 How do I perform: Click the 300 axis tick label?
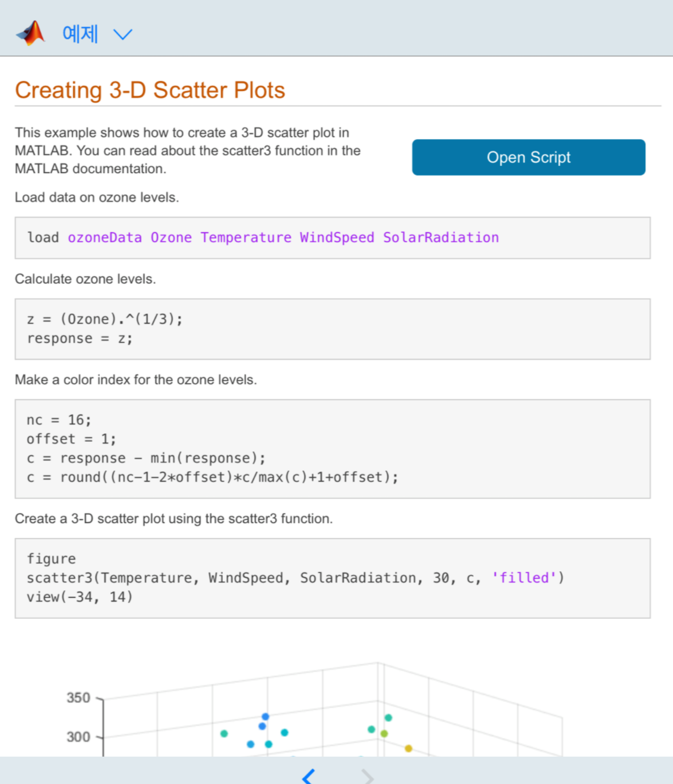[78, 737]
